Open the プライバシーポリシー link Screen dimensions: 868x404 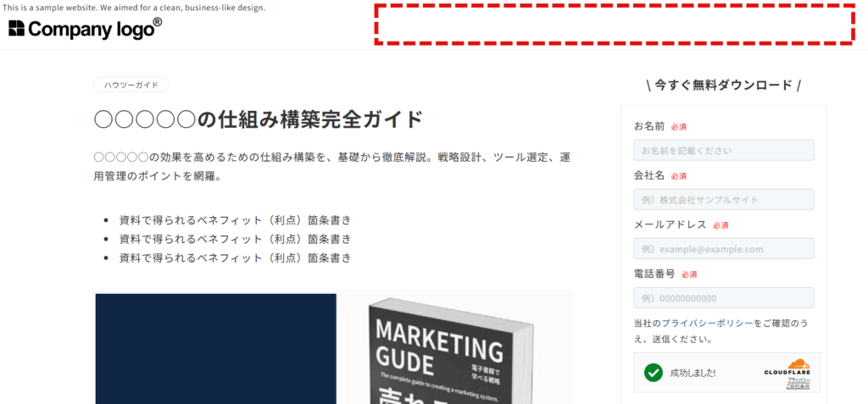click(x=707, y=324)
